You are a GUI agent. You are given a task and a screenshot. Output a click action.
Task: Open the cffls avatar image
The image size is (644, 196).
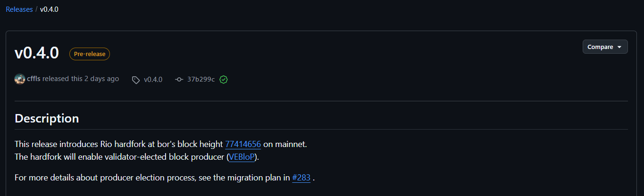pyautogui.click(x=20, y=79)
